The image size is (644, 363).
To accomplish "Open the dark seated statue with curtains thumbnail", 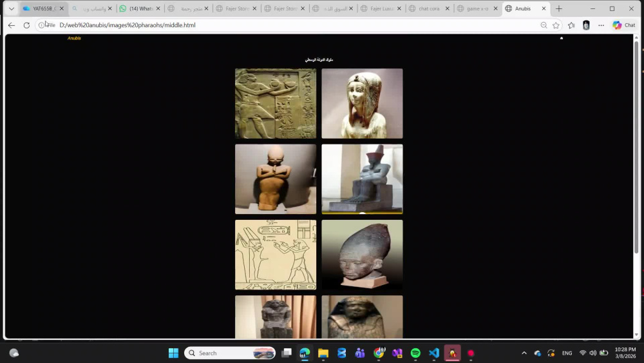I will coord(276,317).
